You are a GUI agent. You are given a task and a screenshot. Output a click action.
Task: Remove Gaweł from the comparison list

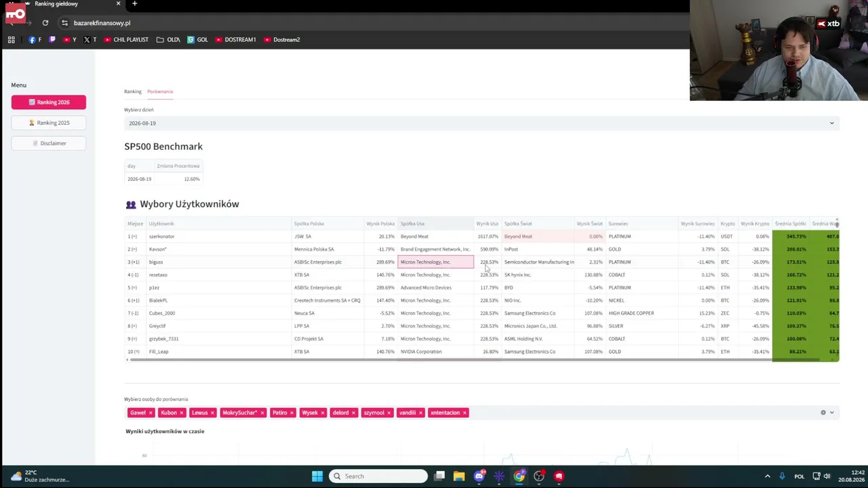(151, 413)
